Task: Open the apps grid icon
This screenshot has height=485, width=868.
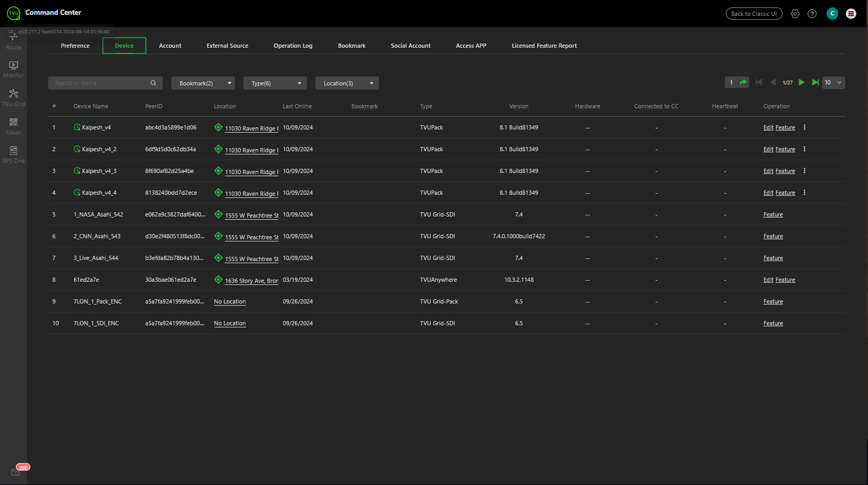Action: point(851,14)
